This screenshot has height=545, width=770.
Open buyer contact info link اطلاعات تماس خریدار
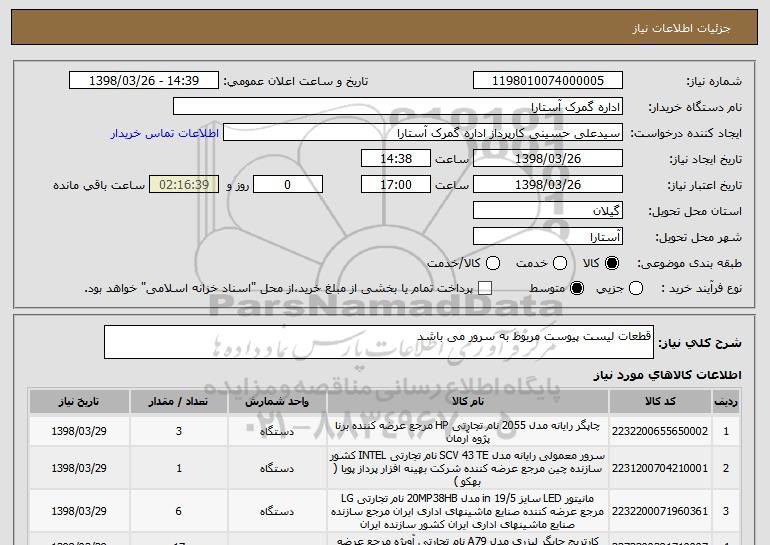click(x=165, y=133)
